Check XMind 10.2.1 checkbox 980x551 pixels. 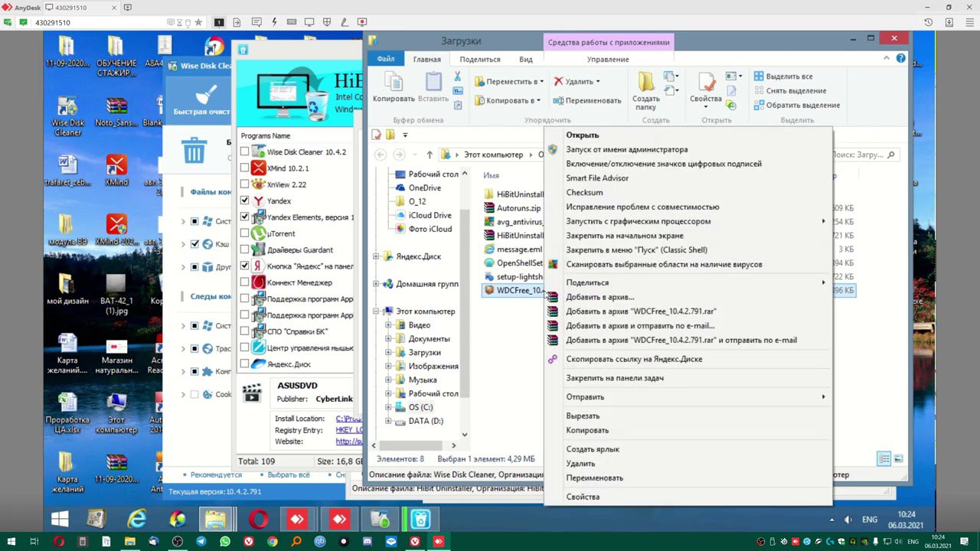coord(244,168)
